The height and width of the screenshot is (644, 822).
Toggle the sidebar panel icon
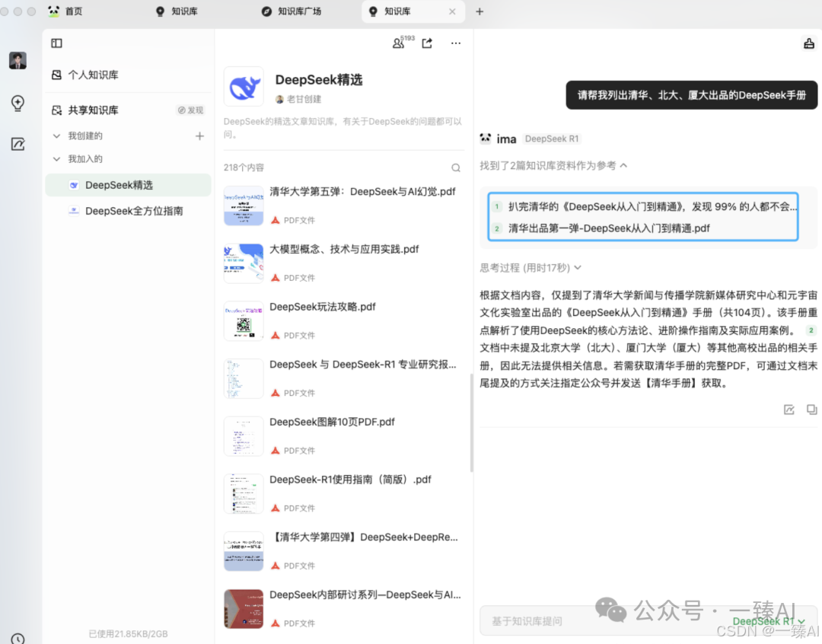click(x=56, y=43)
